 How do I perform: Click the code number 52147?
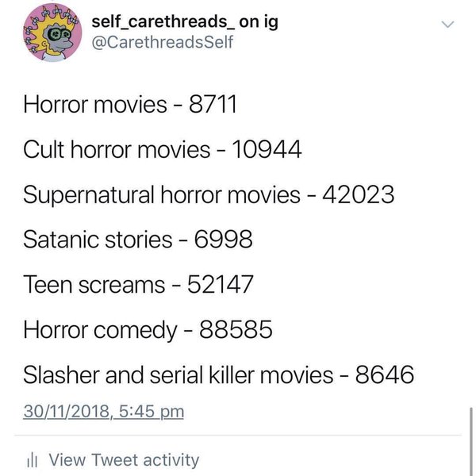click(220, 284)
